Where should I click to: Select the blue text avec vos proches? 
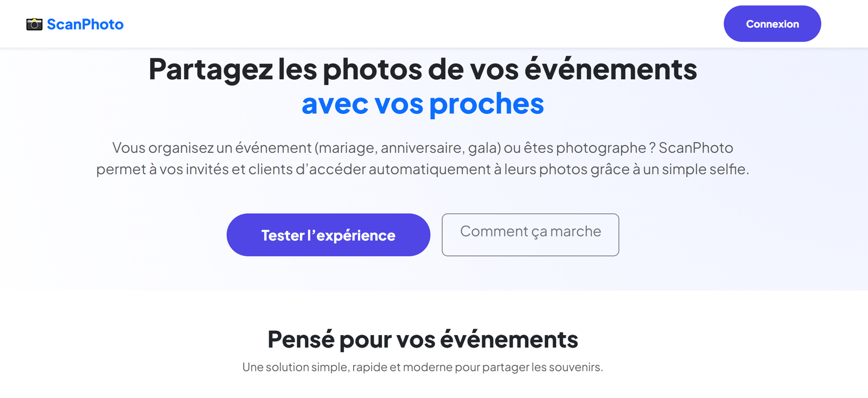pyautogui.click(x=423, y=104)
